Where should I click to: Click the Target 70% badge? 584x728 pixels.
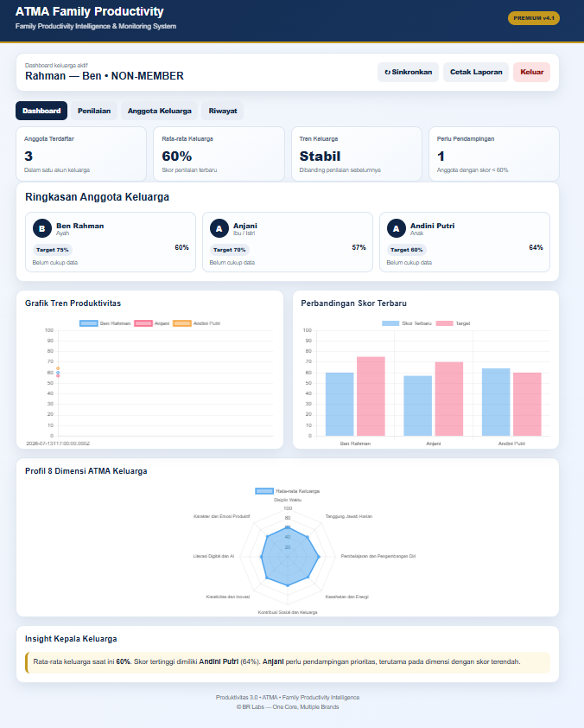point(230,250)
